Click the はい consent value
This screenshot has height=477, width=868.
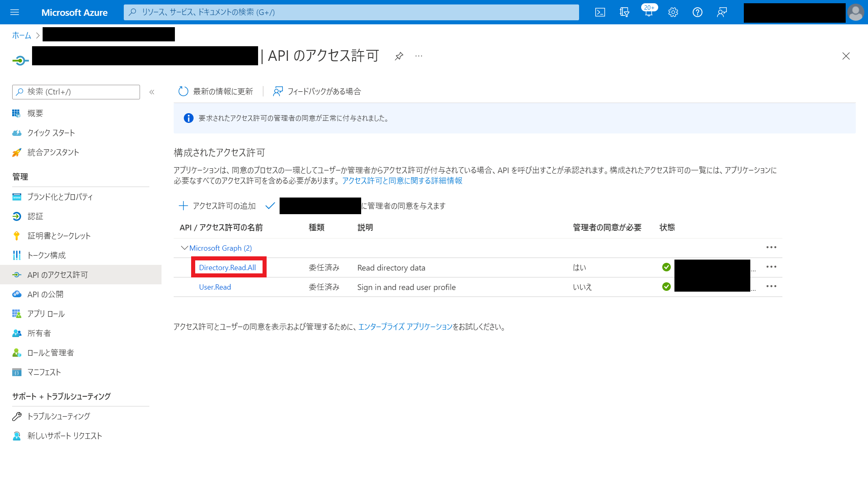(x=579, y=268)
